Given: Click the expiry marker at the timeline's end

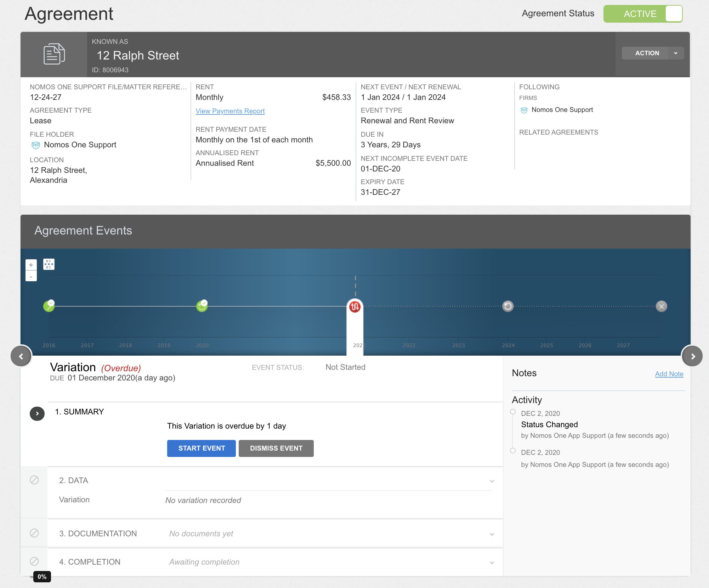Looking at the screenshot, I should tap(662, 307).
